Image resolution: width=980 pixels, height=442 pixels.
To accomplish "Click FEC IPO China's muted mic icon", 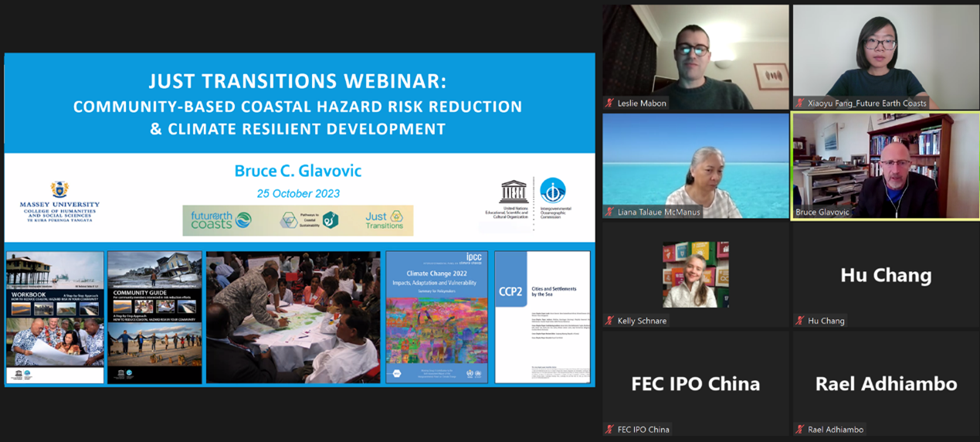I will [609, 429].
